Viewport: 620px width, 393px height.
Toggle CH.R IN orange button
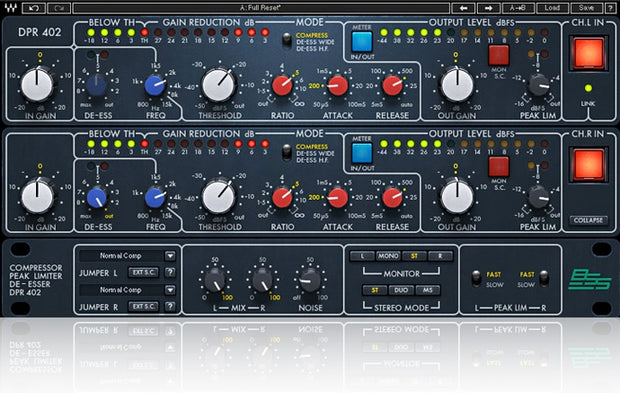coord(588,165)
